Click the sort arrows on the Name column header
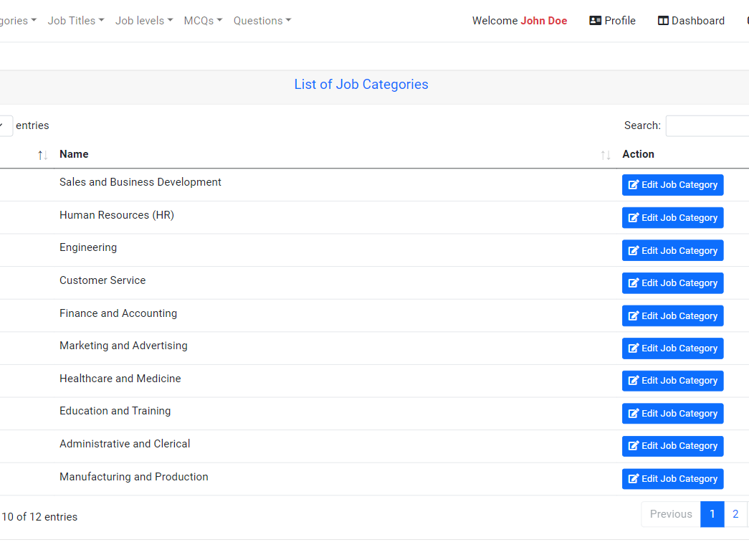Image resolution: width=749 pixels, height=560 pixels. point(604,154)
